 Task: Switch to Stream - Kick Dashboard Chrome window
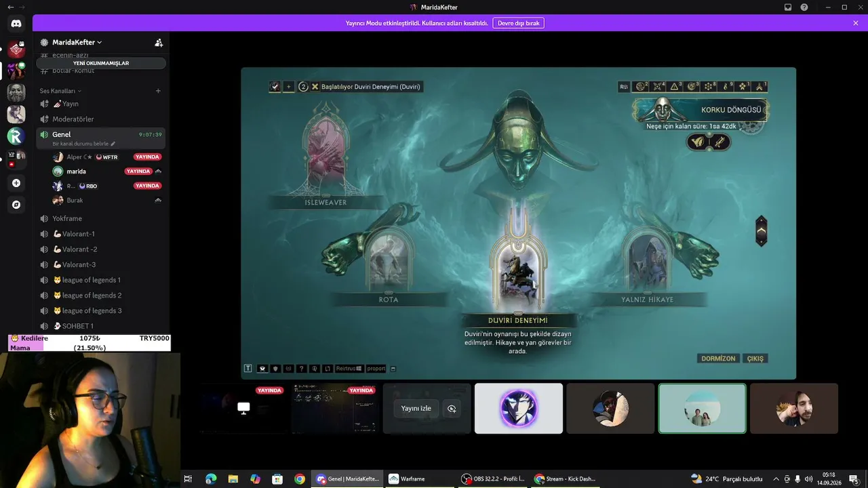coord(566,479)
